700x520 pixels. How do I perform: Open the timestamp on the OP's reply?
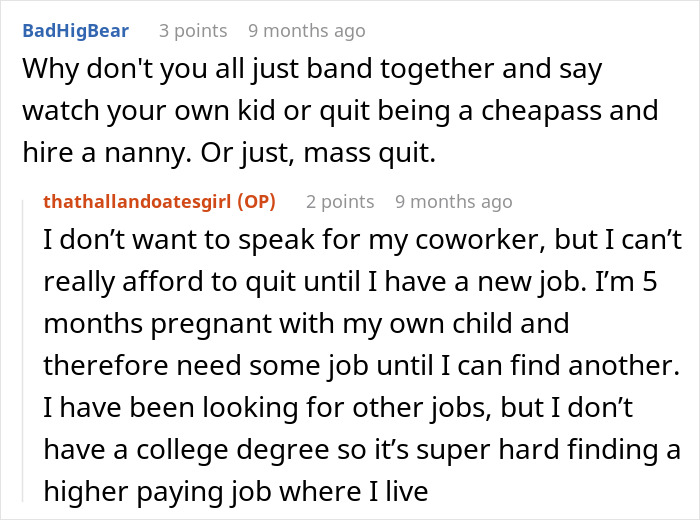[x=453, y=201]
